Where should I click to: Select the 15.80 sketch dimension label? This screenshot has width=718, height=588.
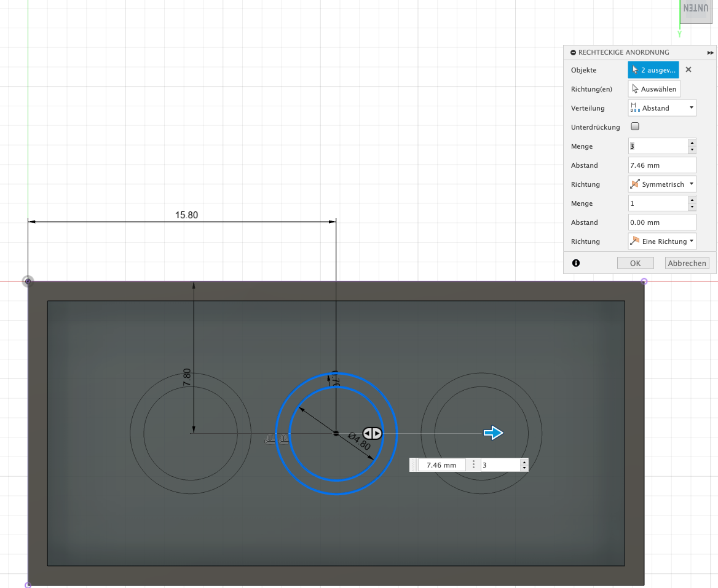click(187, 215)
